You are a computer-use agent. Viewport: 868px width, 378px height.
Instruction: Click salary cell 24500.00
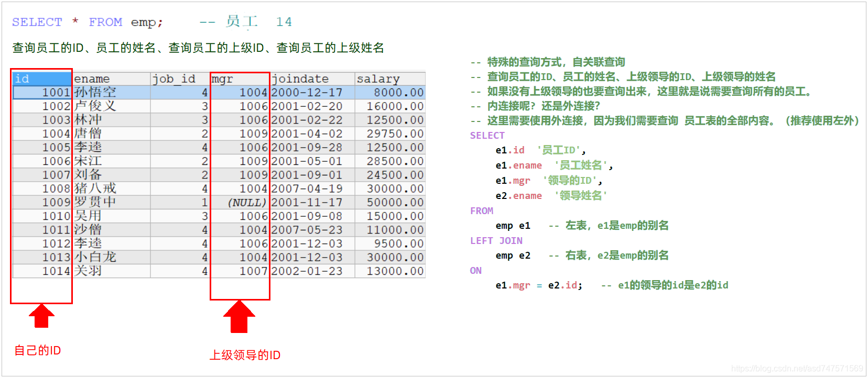[389, 175]
